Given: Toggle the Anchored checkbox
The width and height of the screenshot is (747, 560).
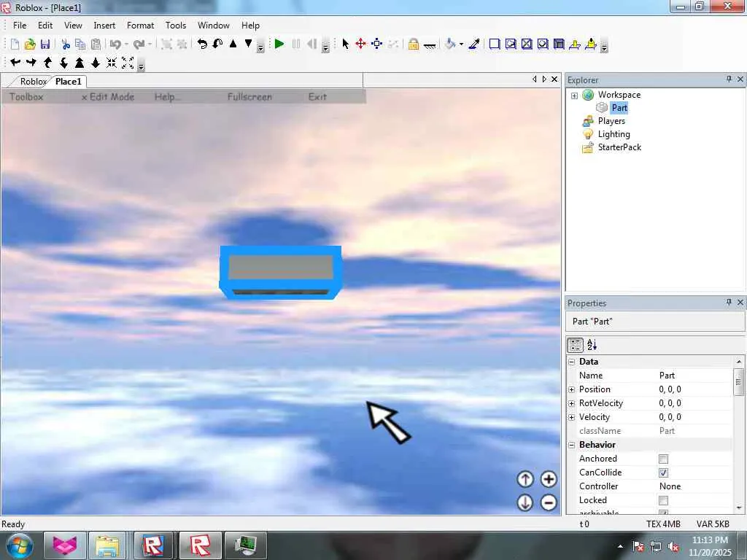Looking at the screenshot, I should [x=663, y=459].
